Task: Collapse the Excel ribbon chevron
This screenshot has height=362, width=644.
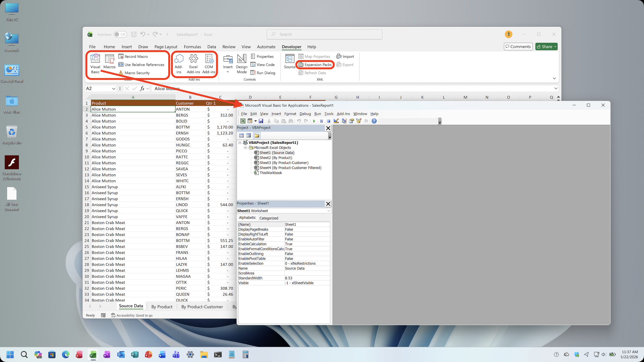Action: click(x=554, y=78)
